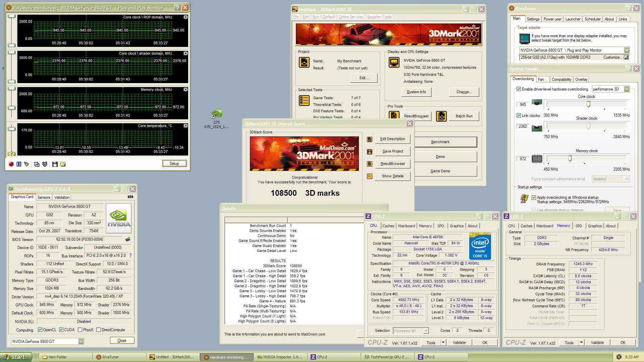Toggle the CUDA checkbox in GPU-Z
The width and height of the screenshot is (644, 362).
61,330
